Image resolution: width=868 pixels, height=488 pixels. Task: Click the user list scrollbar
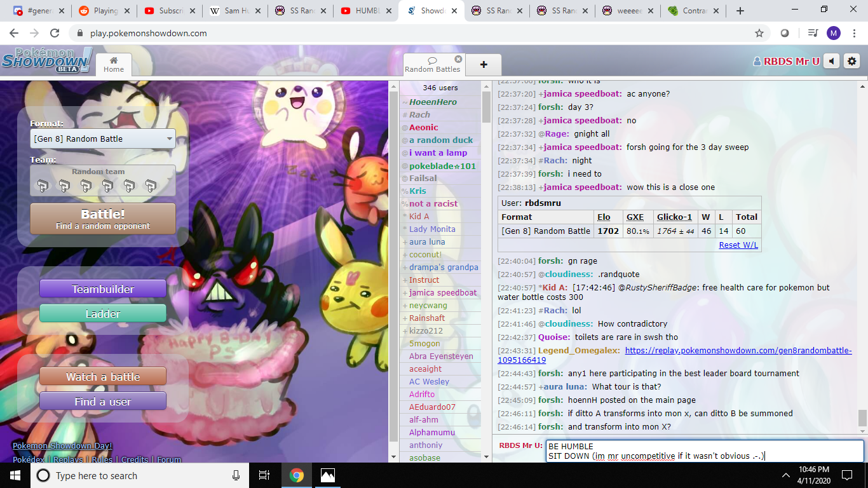pos(486,107)
